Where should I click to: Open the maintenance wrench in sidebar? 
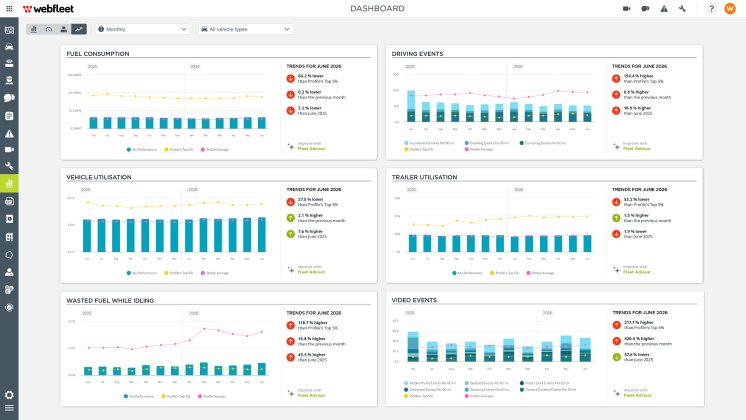pyautogui.click(x=9, y=166)
